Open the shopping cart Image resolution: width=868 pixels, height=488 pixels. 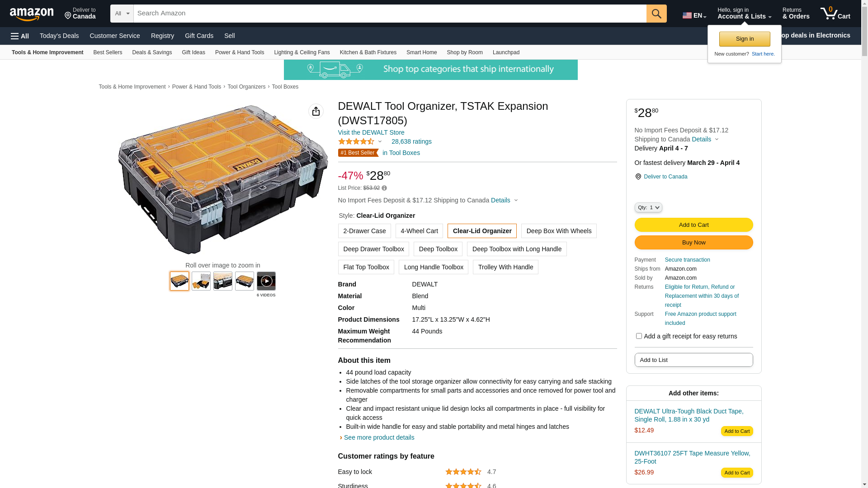pyautogui.click(x=835, y=14)
